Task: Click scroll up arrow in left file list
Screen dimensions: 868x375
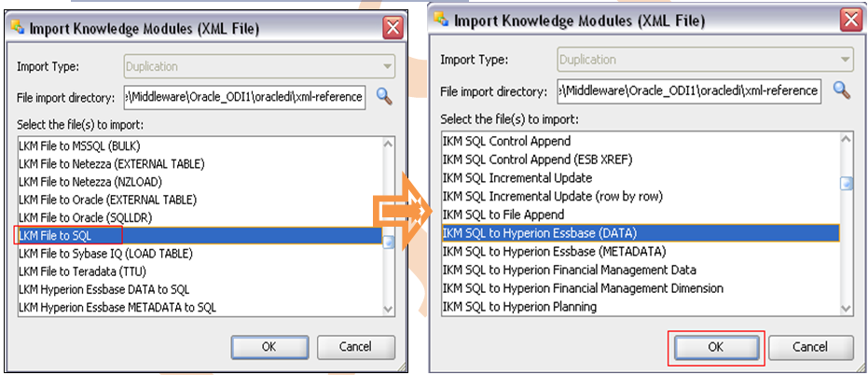Action: (x=389, y=144)
